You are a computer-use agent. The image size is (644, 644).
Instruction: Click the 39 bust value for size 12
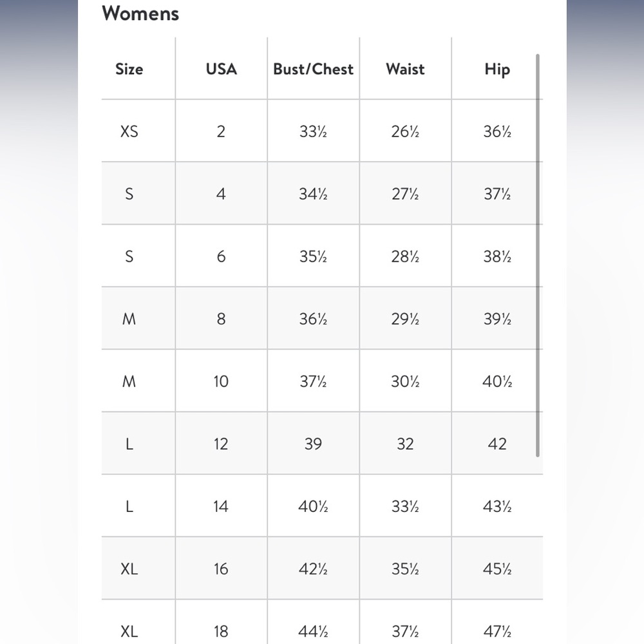(x=313, y=444)
